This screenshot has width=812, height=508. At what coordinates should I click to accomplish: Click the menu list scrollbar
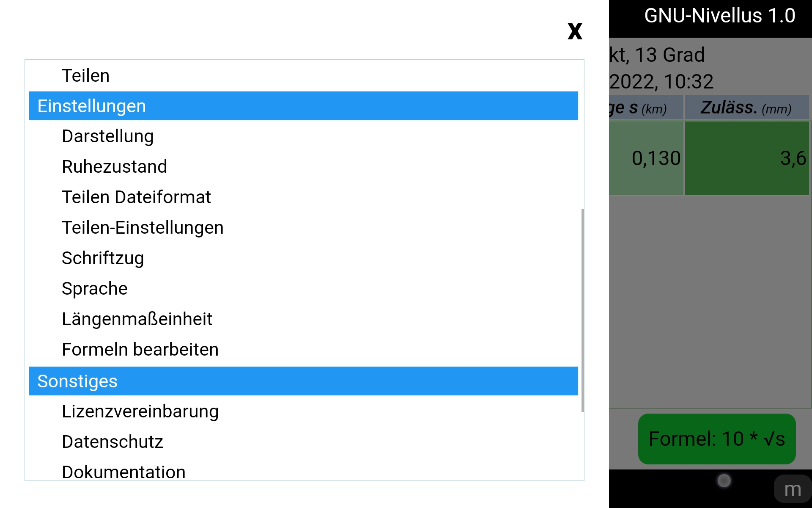point(583,310)
